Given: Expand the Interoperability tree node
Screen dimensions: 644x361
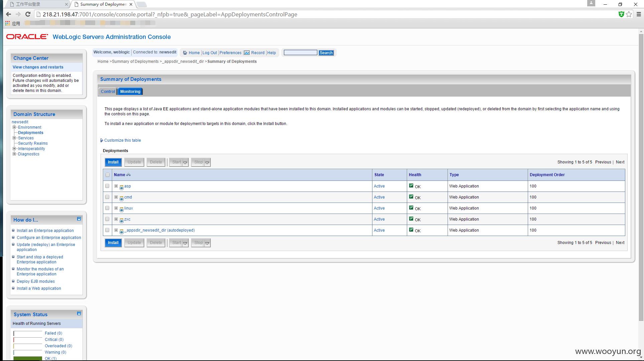Looking at the screenshot, I should tap(14, 148).
